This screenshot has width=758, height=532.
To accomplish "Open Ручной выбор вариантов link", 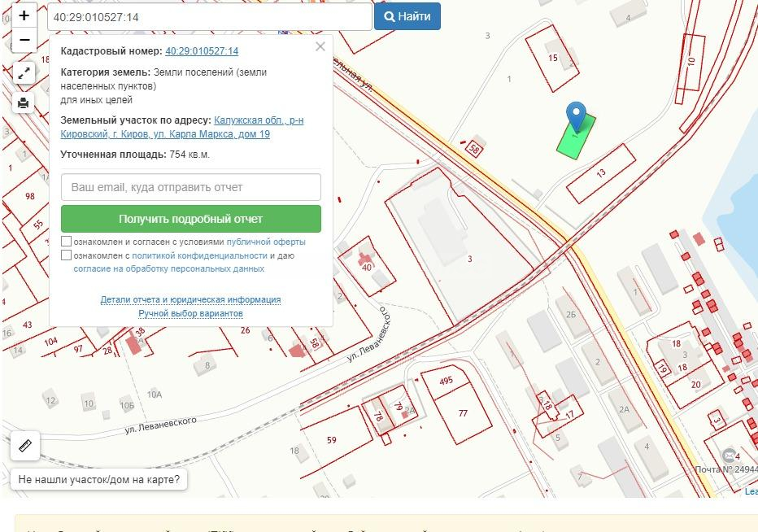I will [190, 313].
